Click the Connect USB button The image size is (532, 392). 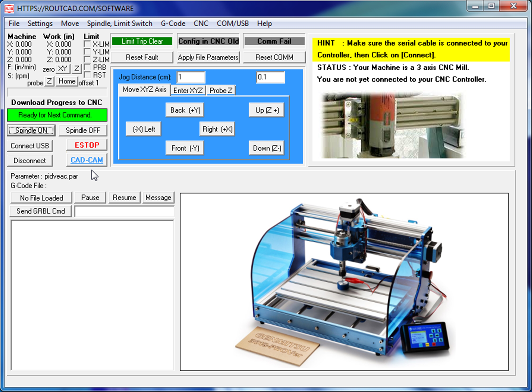tap(30, 146)
